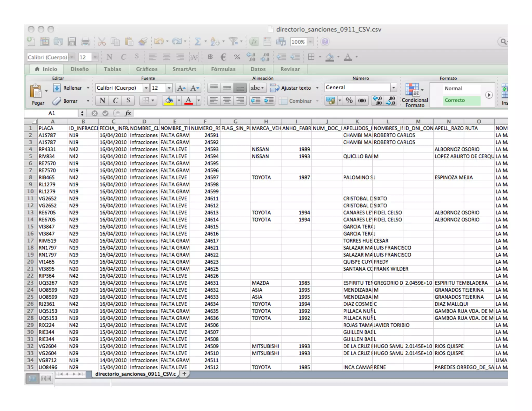Click the Ajustar texto button
Image resolution: width=532 pixels, height=411 pixels.
click(291, 88)
